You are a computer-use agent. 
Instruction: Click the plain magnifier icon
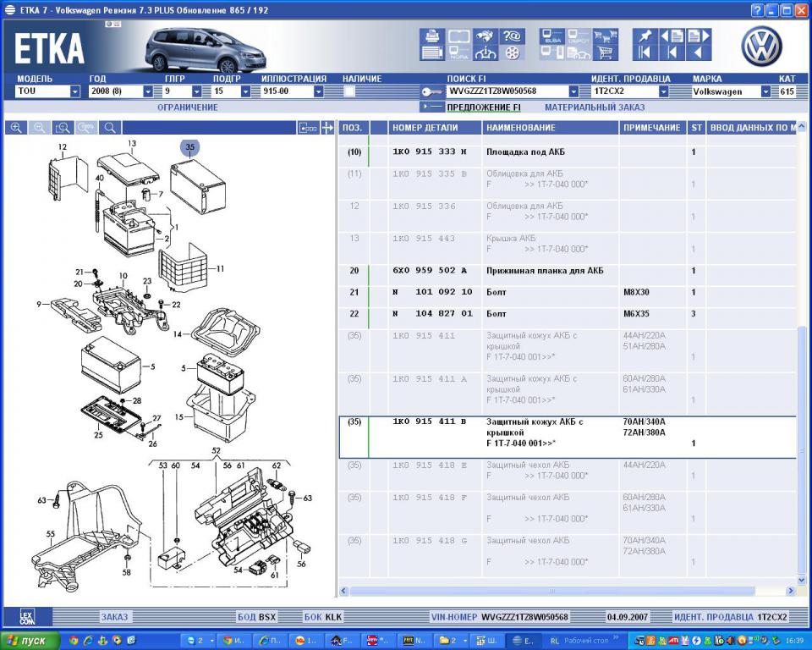click(110, 128)
